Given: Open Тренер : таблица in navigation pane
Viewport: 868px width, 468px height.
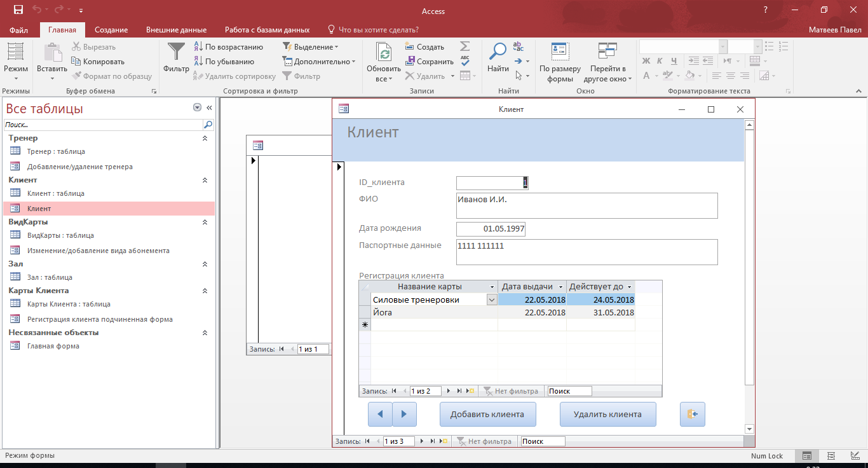Looking at the screenshot, I should coord(56,151).
